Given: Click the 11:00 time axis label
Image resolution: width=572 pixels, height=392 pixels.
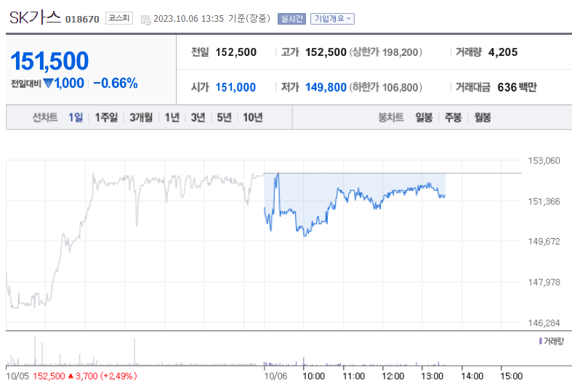Looking at the screenshot, I should (353, 376).
